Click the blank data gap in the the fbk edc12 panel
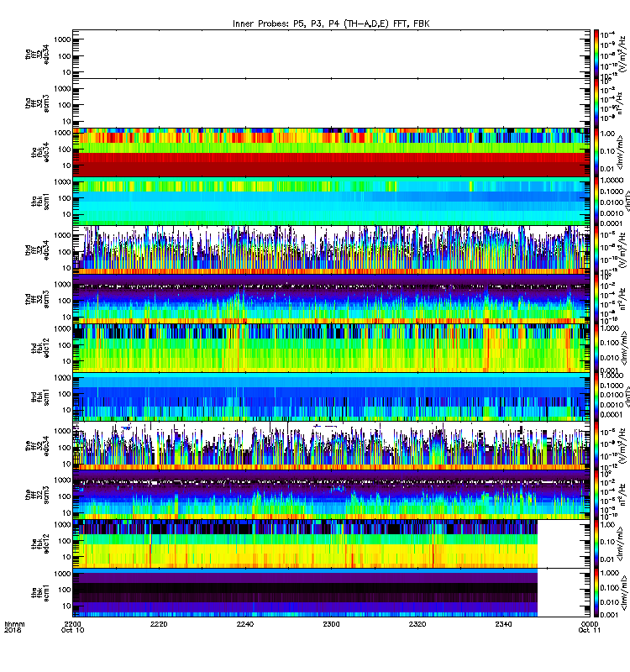The height and width of the screenshot is (672, 630). (x=564, y=544)
